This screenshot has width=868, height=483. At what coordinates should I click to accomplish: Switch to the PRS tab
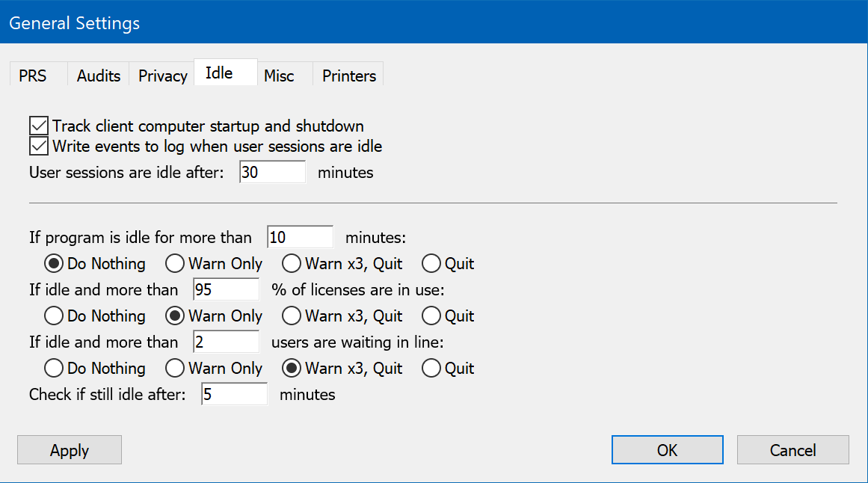[x=33, y=76]
